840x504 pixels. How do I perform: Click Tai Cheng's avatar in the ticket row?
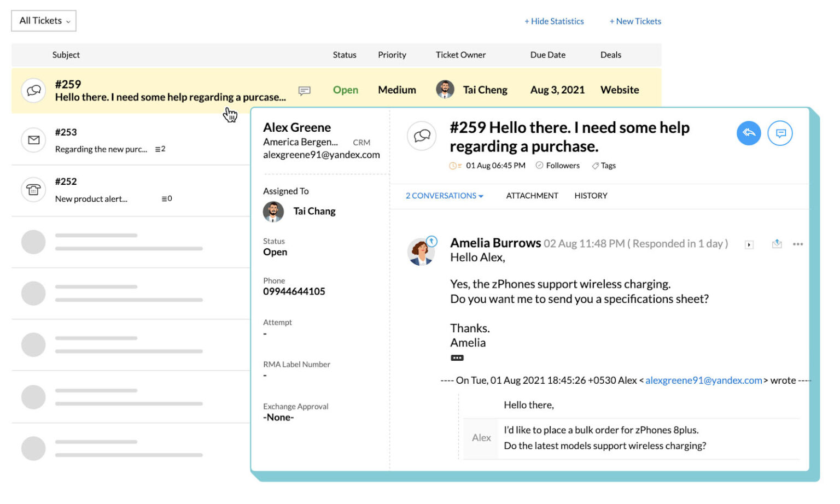coord(445,89)
